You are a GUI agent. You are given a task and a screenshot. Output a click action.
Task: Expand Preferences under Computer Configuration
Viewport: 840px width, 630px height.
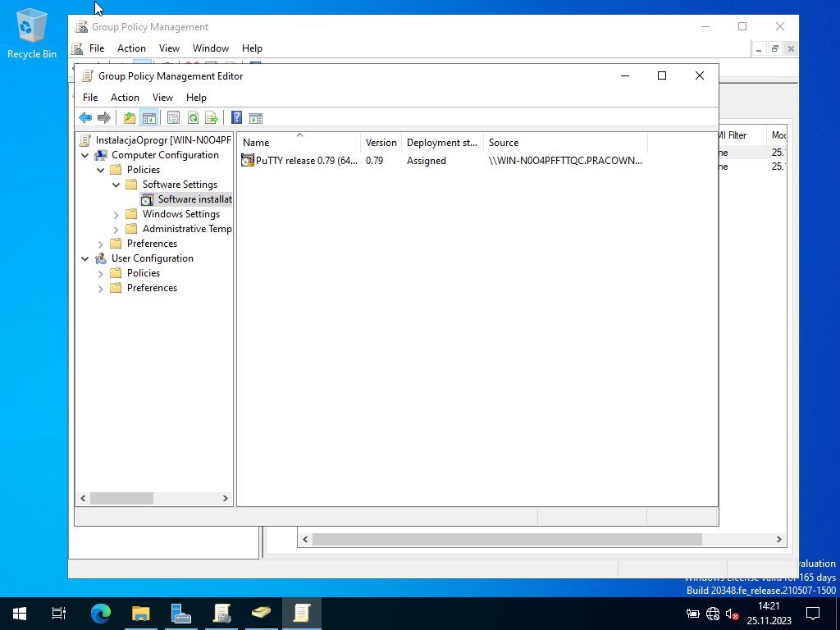(100, 244)
